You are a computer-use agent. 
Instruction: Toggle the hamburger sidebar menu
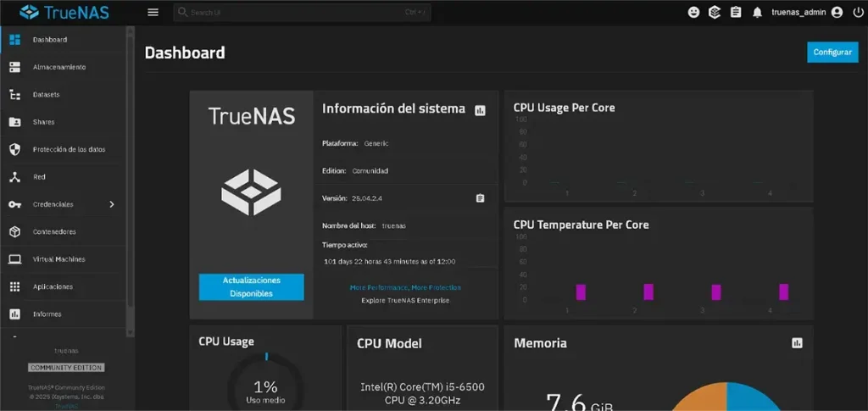(153, 12)
